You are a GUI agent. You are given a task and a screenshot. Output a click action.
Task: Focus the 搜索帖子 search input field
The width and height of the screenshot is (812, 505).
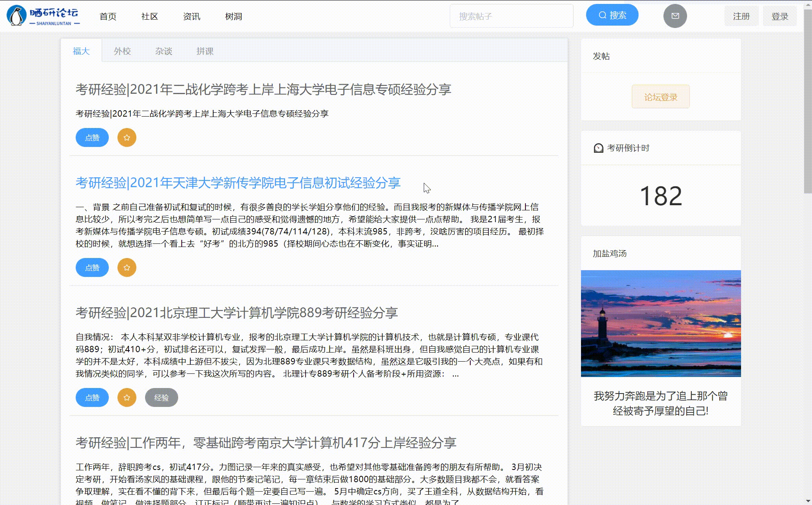point(512,16)
